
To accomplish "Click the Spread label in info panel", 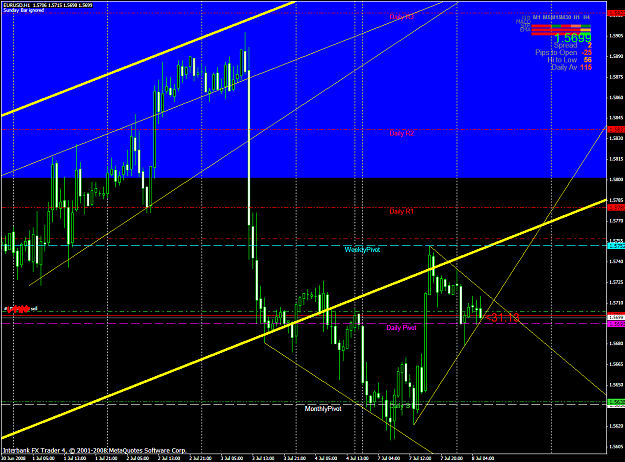I will point(565,45).
